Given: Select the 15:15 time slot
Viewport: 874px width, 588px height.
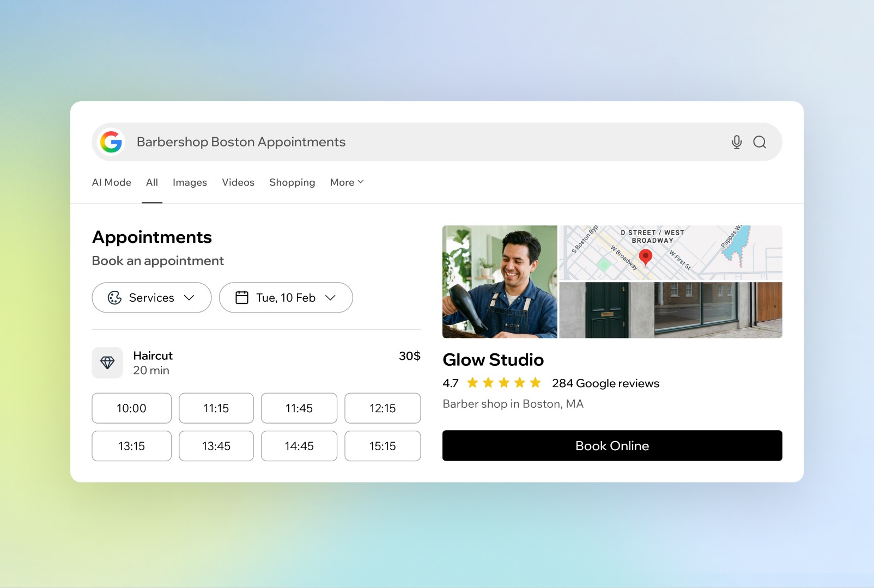Looking at the screenshot, I should click(x=383, y=446).
